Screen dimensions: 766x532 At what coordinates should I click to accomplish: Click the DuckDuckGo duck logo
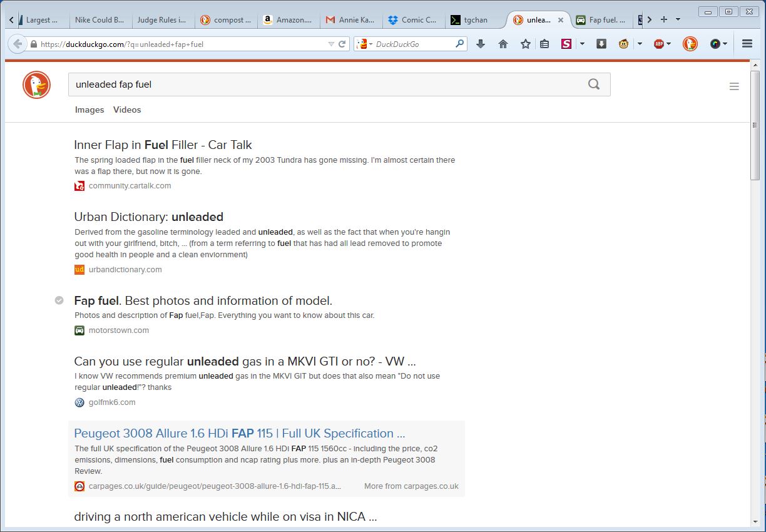click(x=36, y=84)
